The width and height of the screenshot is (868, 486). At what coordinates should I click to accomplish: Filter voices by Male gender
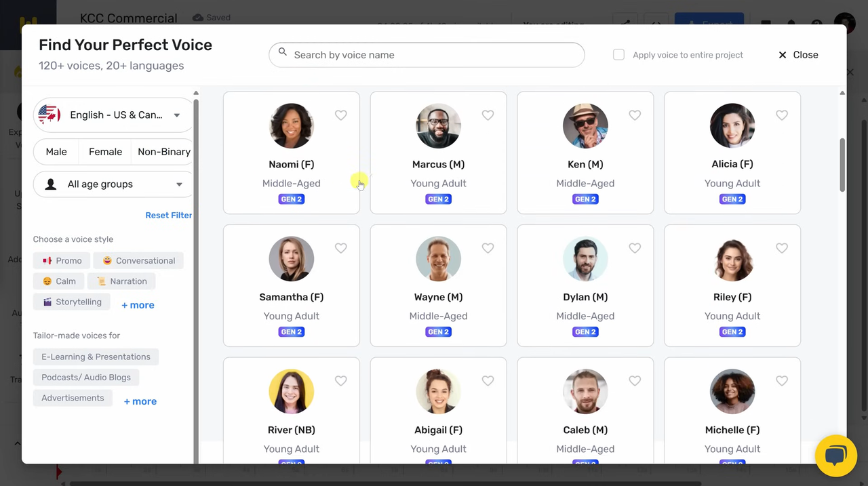tap(56, 152)
